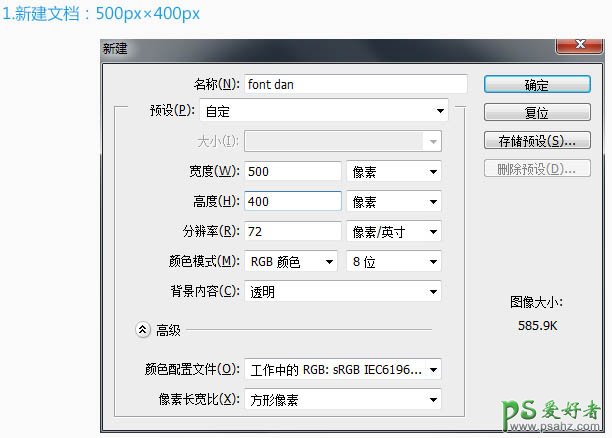Open the 8 位 bit depth dropdown
612x438 pixels.
[x=393, y=261]
